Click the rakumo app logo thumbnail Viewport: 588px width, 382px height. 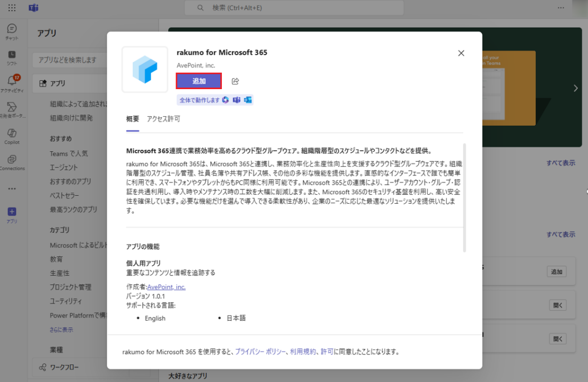coord(145,70)
